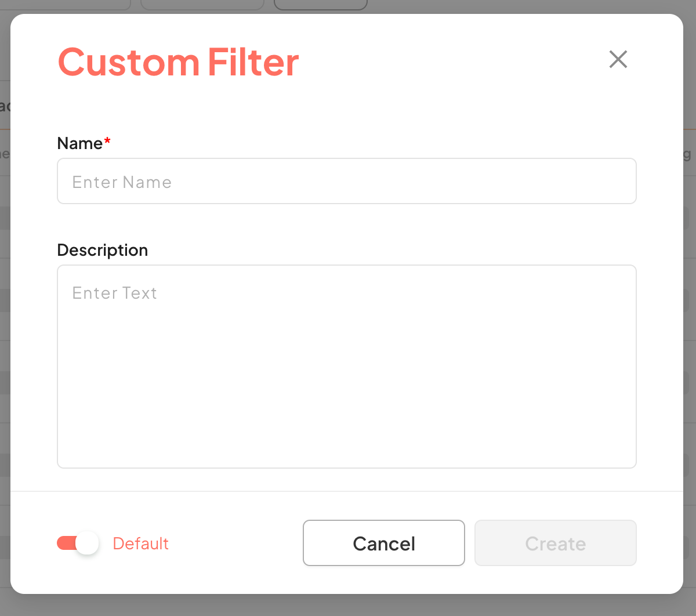Submit the filter with Create

[555, 543]
